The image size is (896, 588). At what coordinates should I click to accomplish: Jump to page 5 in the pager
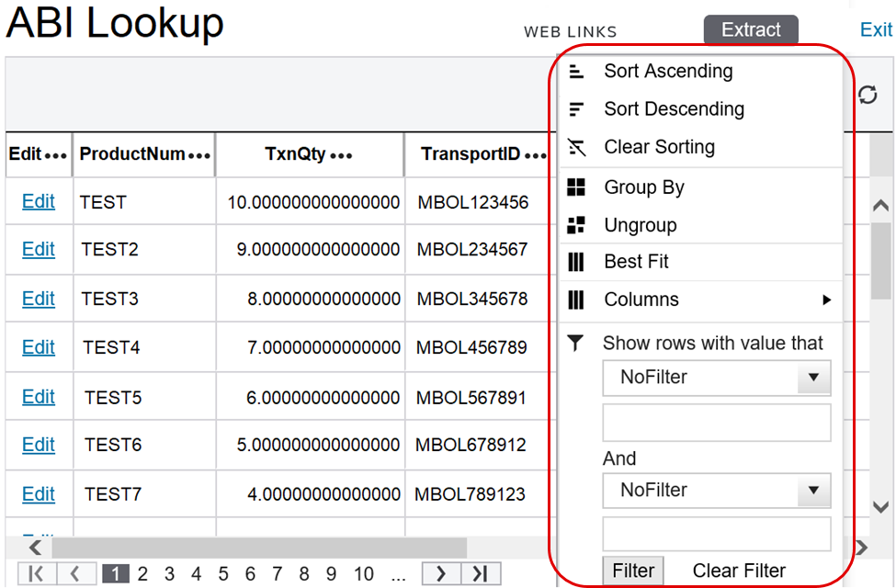[223, 574]
